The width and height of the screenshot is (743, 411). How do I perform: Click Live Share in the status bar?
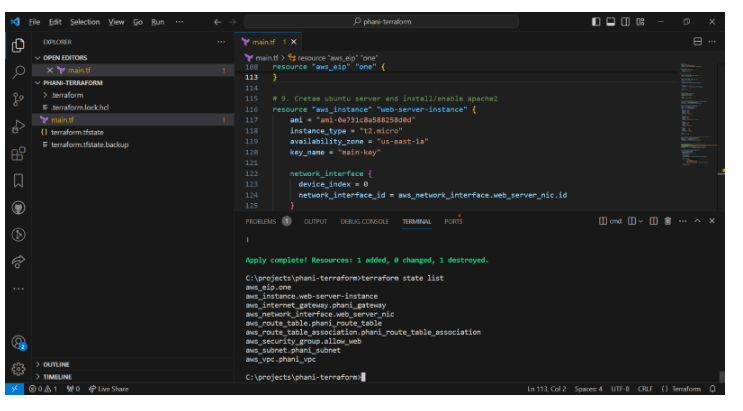109,389
